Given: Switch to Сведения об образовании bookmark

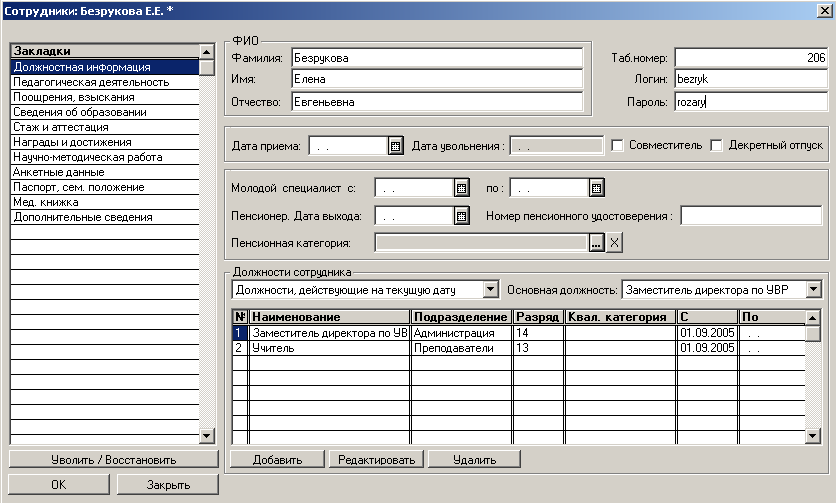Looking at the screenshot, I should click(x=80, y=112).
